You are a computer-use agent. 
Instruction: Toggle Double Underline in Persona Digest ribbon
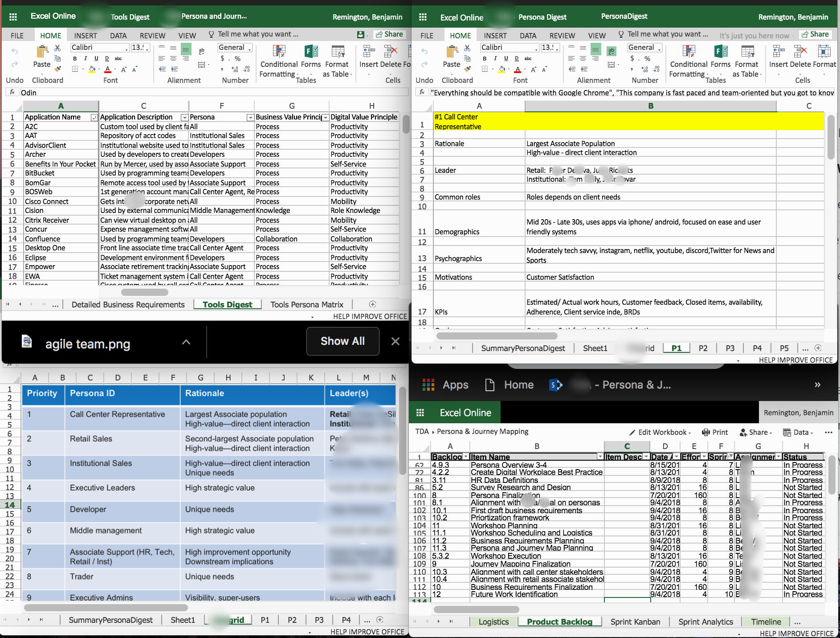pyautogui.click(x=517, y=58)
